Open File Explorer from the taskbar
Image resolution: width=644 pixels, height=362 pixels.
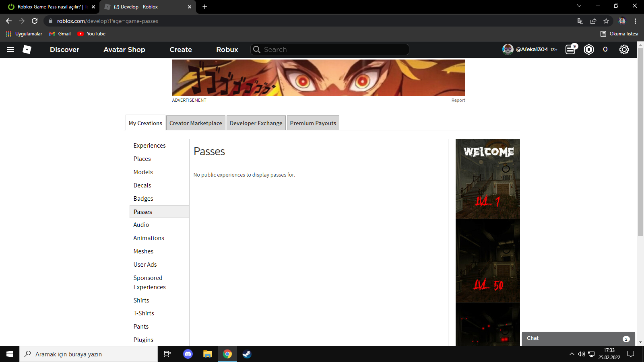pyautogui.click(x=208, y=354)
